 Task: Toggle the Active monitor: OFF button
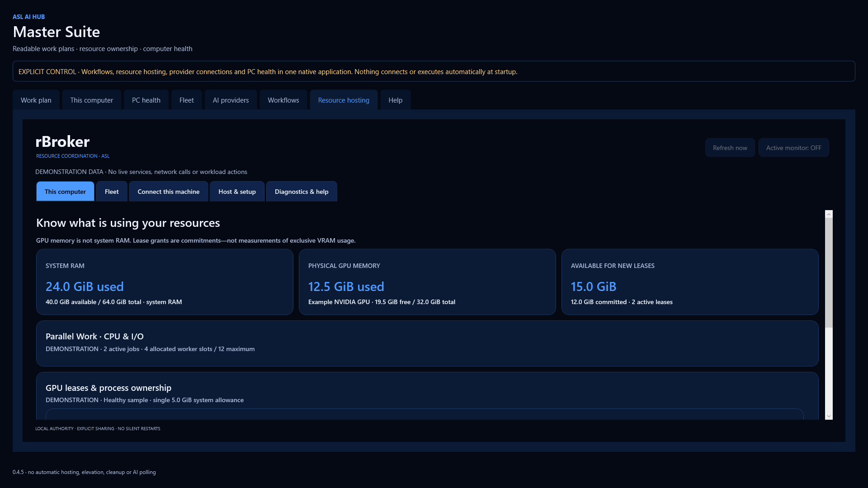click(x=793, y=148)
